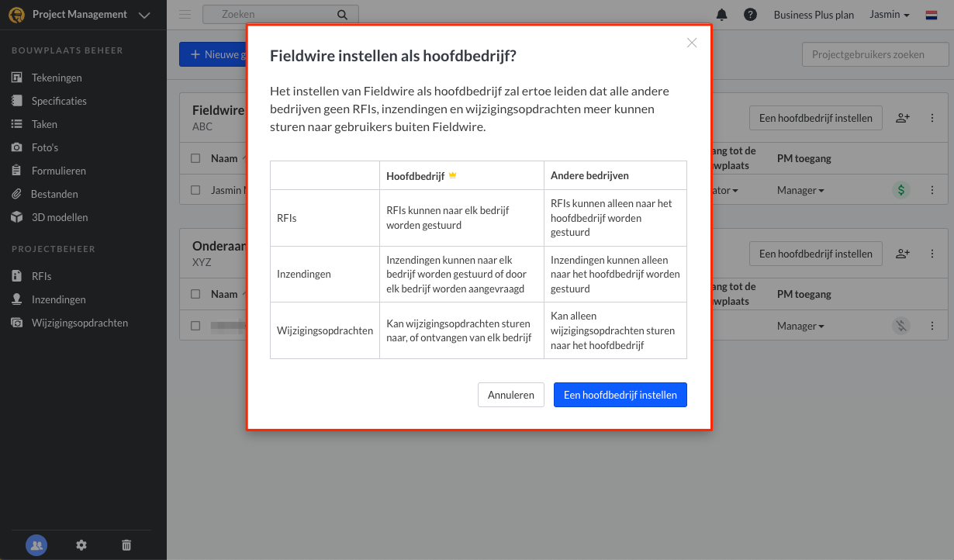This screenshot has height=560, width=954.
Task: Click the Inzendingen row label in dialog table
Action: (303, 274)
